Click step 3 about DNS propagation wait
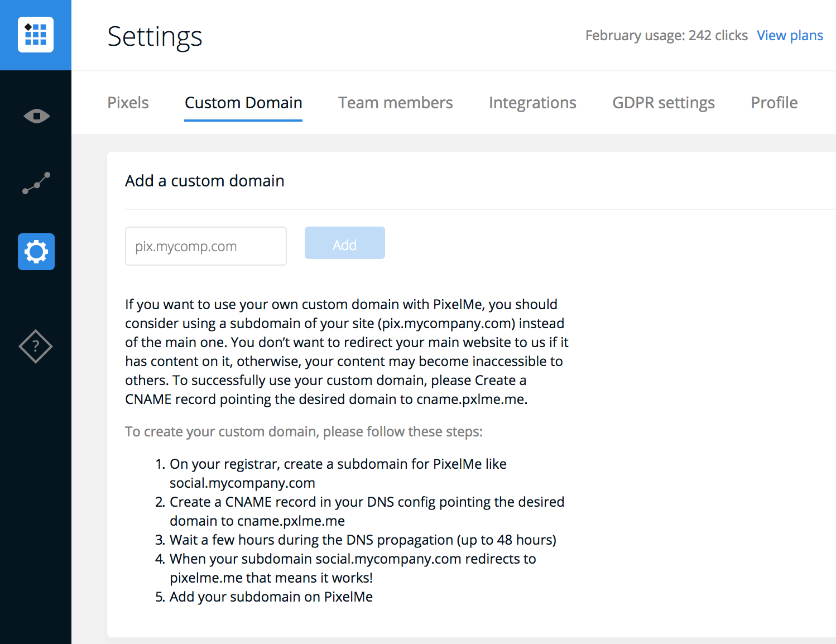Viewport: 836px width, 644px height. tap(362, 540)
